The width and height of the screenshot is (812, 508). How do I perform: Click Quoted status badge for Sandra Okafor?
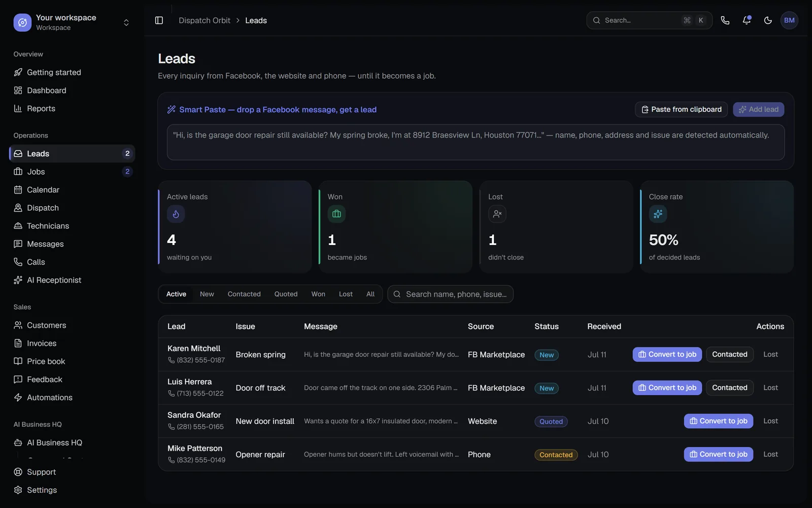(551, 422)
